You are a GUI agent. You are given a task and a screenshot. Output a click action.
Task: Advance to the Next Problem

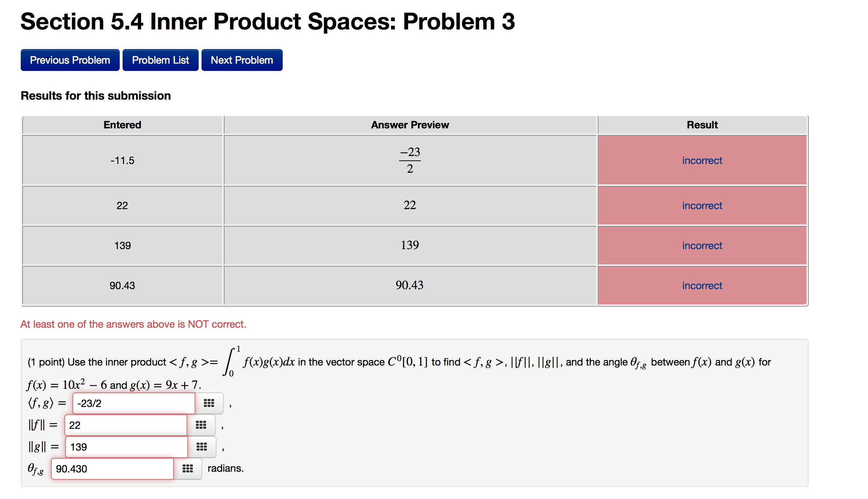(x=242, y=60)
